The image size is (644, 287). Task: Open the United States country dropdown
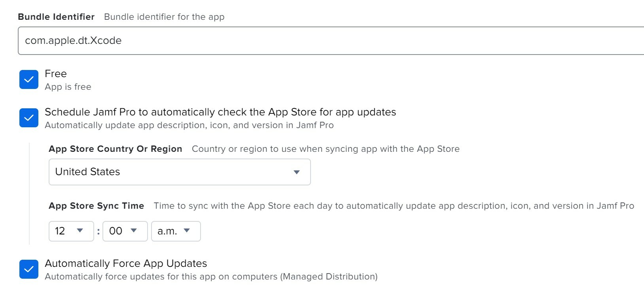click(180, 172)
